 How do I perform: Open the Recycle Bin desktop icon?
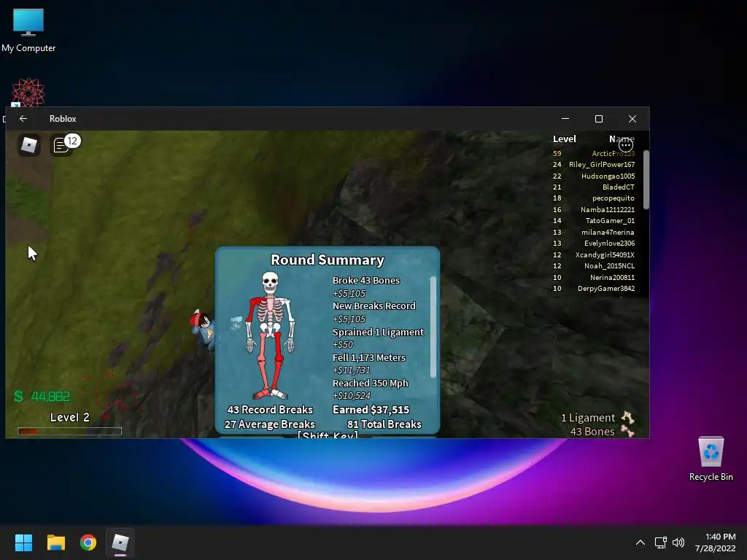[x=711, y=459]
